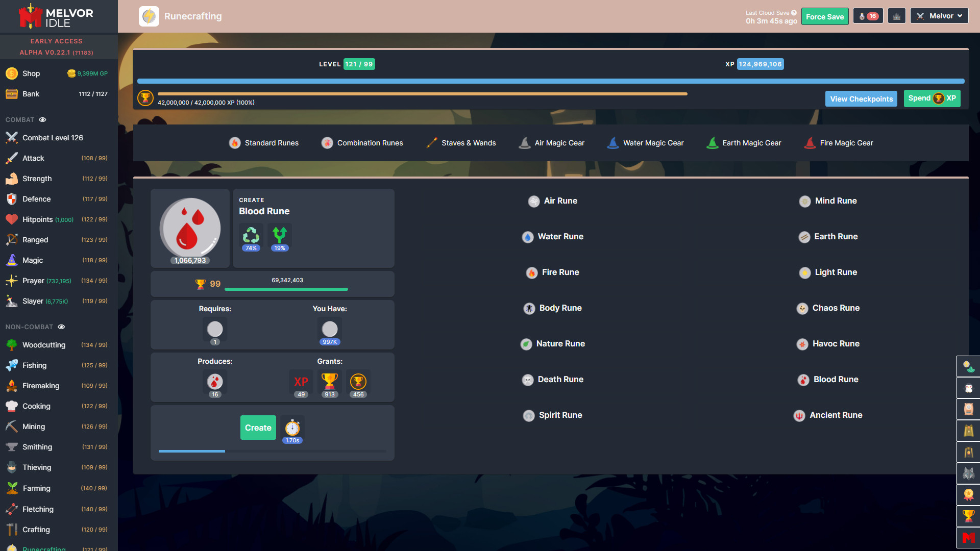Open the Melvor account dropdown menu

(x=941, y=15)
